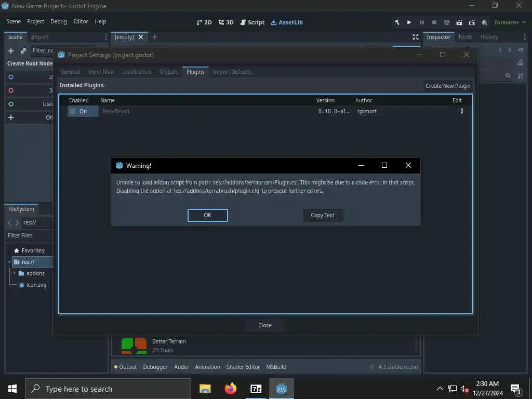Switch to the Import dock tab
Image resolution: width=532 pixels, height=399 pixels.
pyautogui.click(x=39, y=37)
